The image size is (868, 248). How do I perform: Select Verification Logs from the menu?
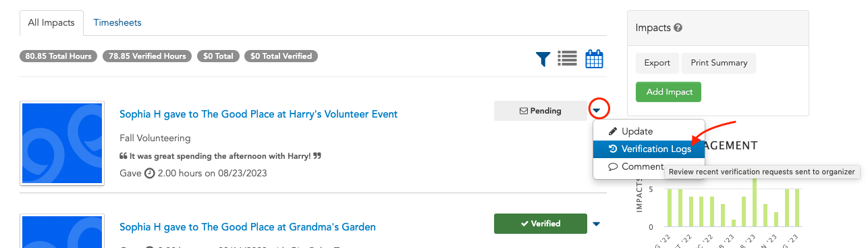pos(649,149)
